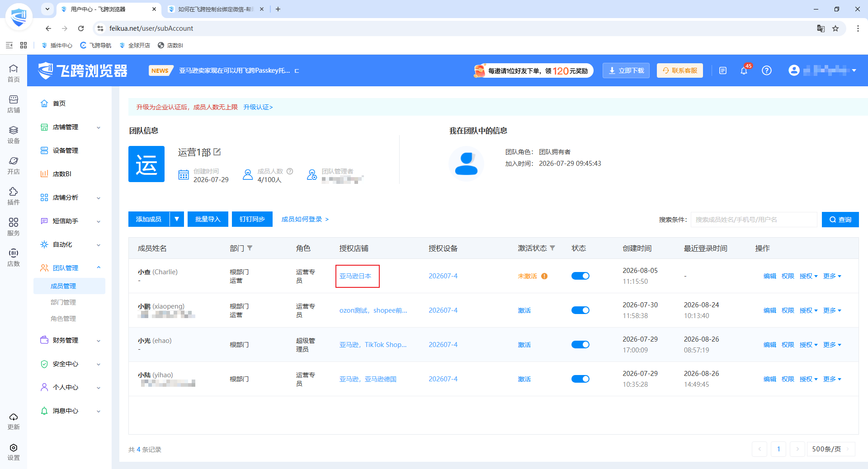Open the 插件 puzzle icon
The width and height of the screenshot is (868, 469).
(14, 196)
